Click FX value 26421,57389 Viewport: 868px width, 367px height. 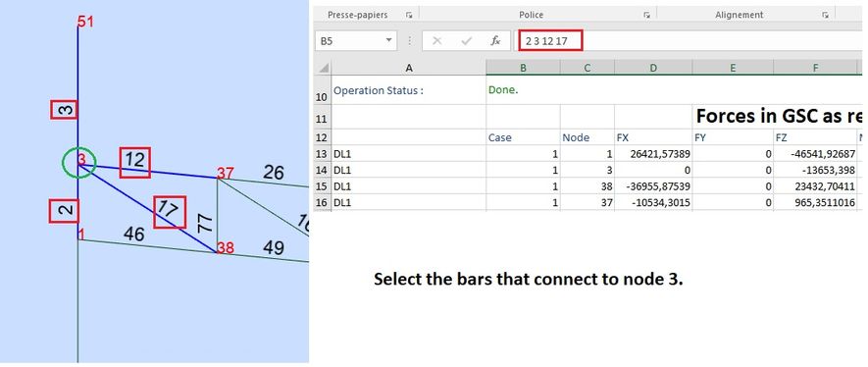pyautogui.click(x=653, y=154)
